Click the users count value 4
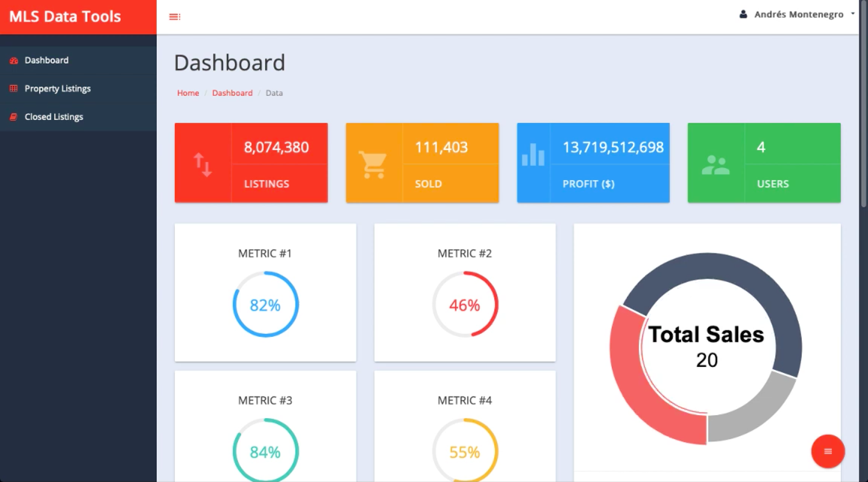The height and width of the screenshot is (482, 868). coord(761,147)
